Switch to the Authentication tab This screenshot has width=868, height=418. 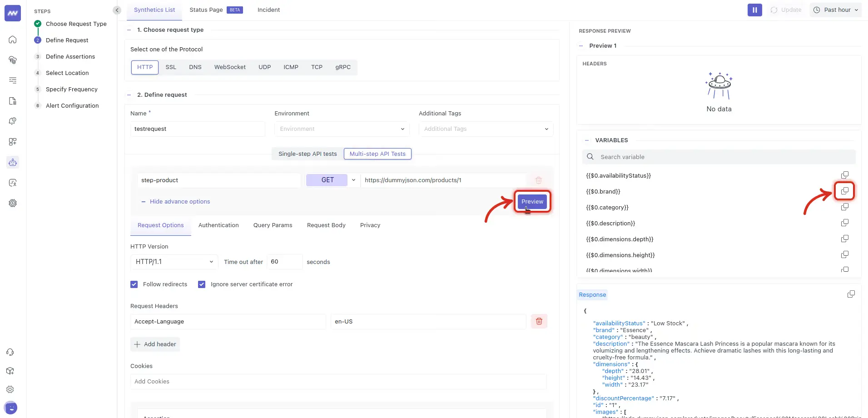[218, 225]
